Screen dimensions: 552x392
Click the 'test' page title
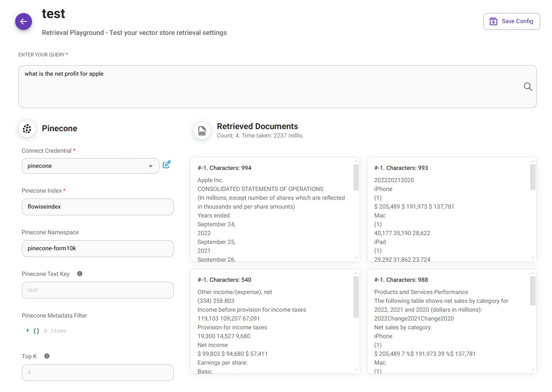click(53, 14)
